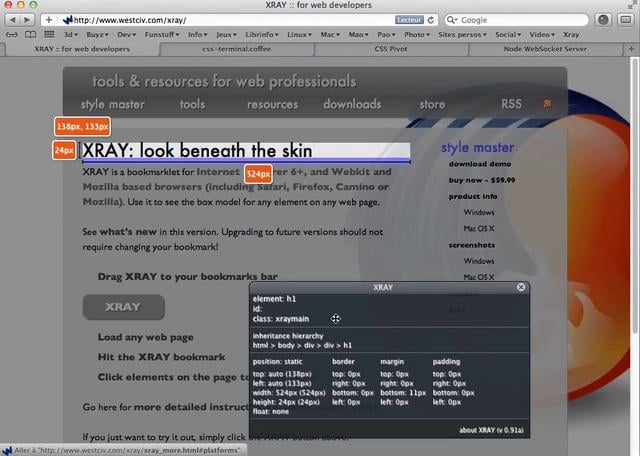The image size is (640, 456).
Task: Click Windows link under screenshots
Action: click(479, 261)
